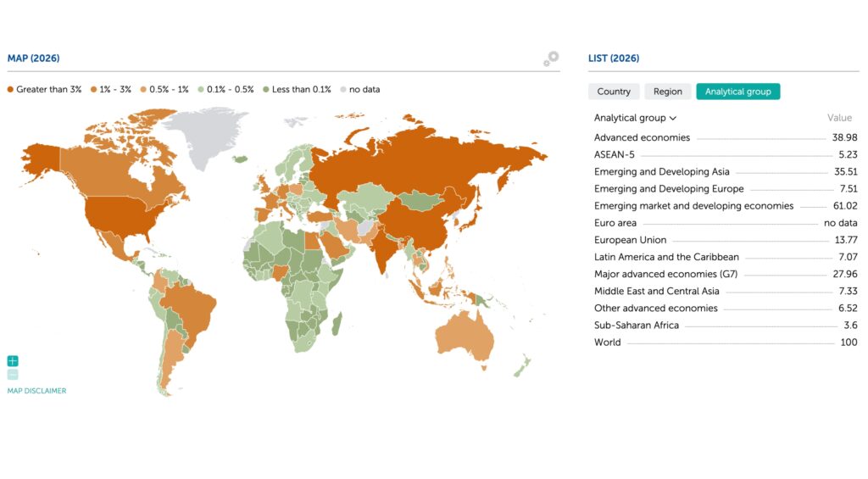Open the map settings gear icon
868x479 pixels.
point(551,58)
